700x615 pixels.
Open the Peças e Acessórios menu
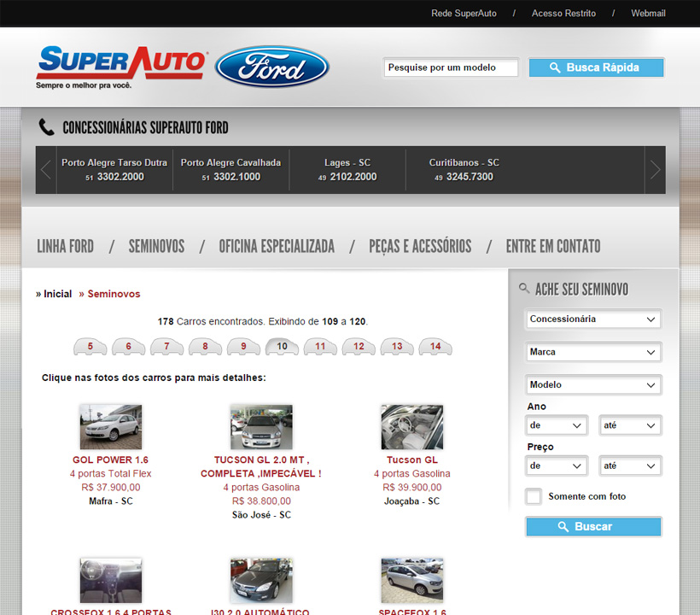[x=420, y=246]
